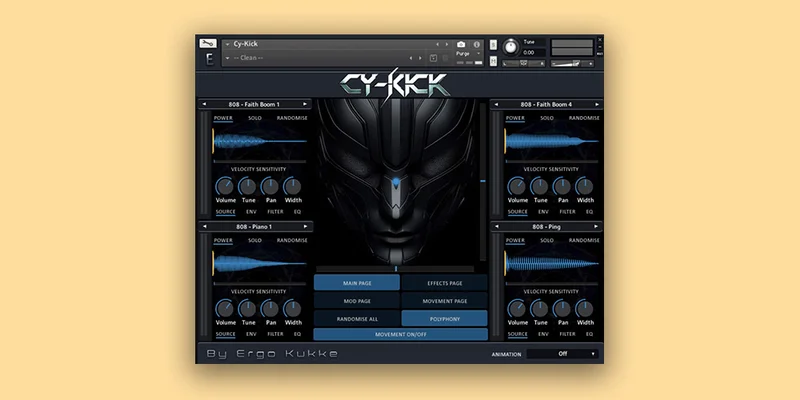Image resolution: width=800 pixels, height=400 pixels.
Task: Open sample list 808 - Ping
Action: pyautogui.click(x=546, y=226)
